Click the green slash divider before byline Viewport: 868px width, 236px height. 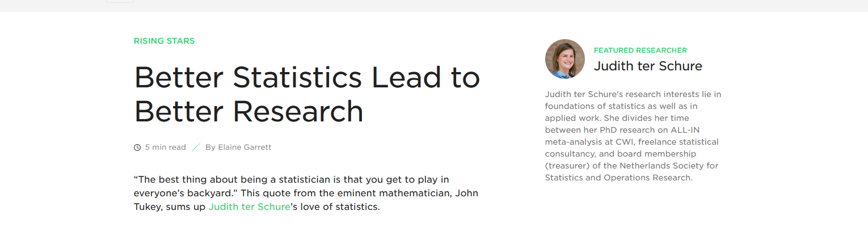pyautogui.click(x=196, y=147)
